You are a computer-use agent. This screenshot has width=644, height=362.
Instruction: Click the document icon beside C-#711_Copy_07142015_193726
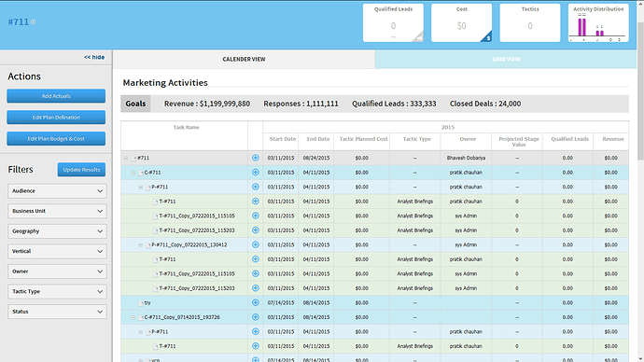[x=141, y=317]
